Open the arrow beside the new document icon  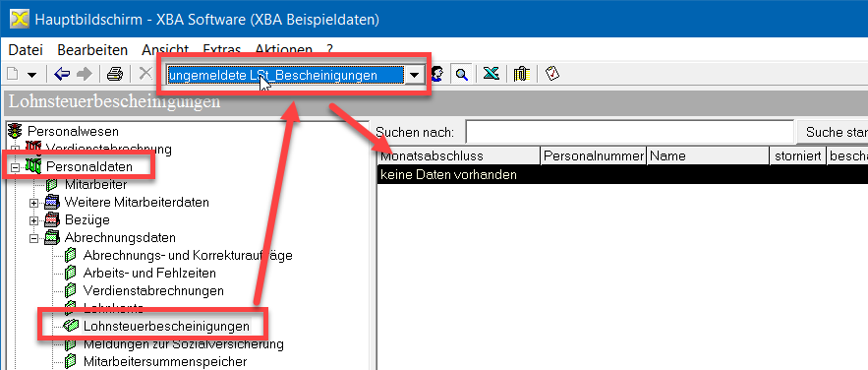[x=31, y=74]
